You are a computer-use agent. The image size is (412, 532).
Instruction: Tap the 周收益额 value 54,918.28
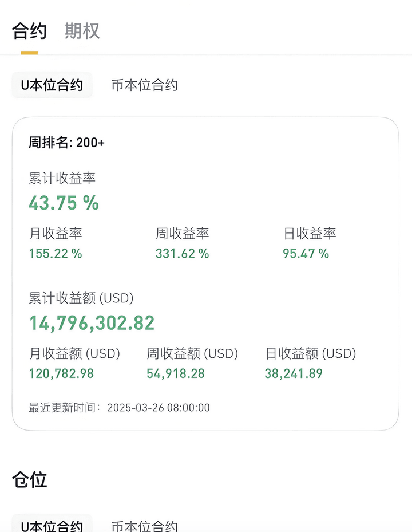point(176,373)
